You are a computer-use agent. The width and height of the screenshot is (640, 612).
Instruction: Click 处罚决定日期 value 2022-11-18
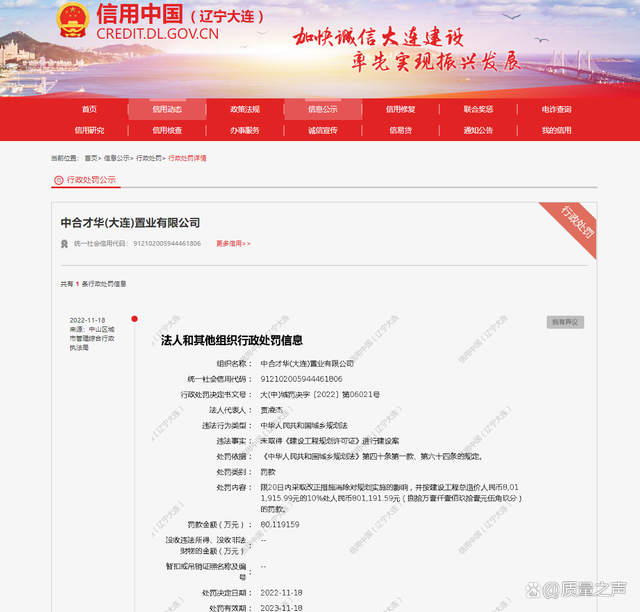click(x=281, y=592)
